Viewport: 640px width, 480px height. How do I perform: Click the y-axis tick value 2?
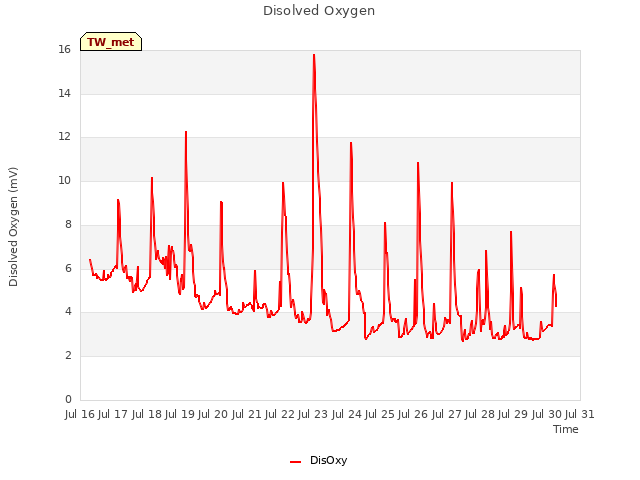[x=68, y=356]
